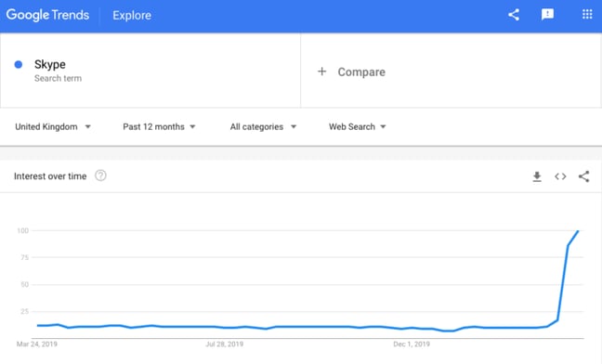Click the Jul 28, 2019 point on the trend line
Image resolution: width=602 pixels, height=364 pixels.
225,328
